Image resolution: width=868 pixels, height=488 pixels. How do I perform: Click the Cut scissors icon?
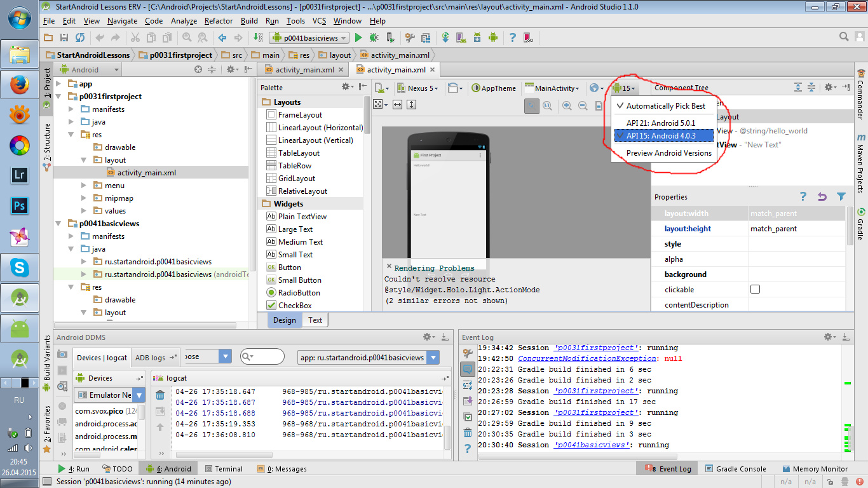point(135,37)
